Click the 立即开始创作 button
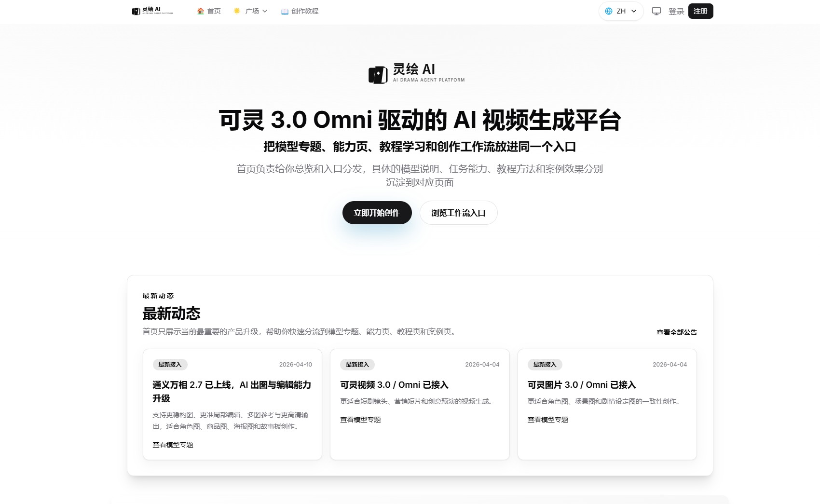This screenshot has width=820, height=504. [x=377, y=212]
